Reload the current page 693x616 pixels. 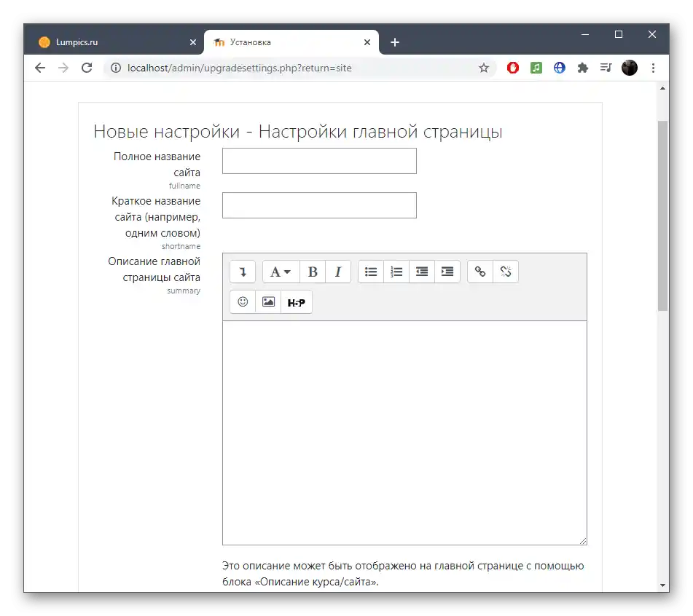[x=87, y=68]
